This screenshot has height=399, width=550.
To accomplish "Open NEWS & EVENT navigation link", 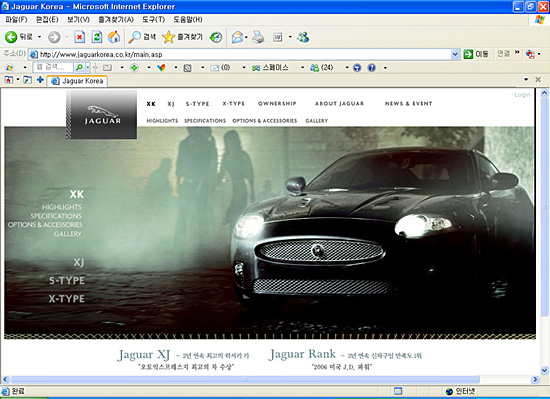I will click(x=408, y=103).
